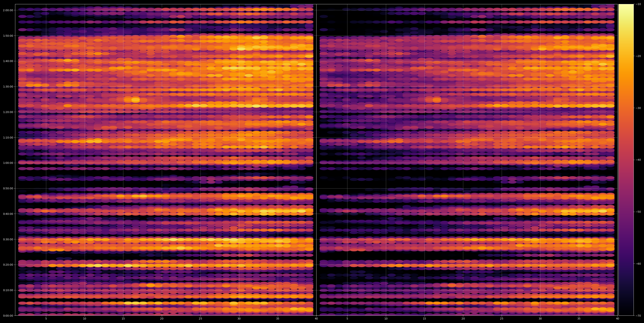This screenshot has height=323, width=644.
Task: Click x-axis tick 40 of first heatmap
Action: click(316, 319)
